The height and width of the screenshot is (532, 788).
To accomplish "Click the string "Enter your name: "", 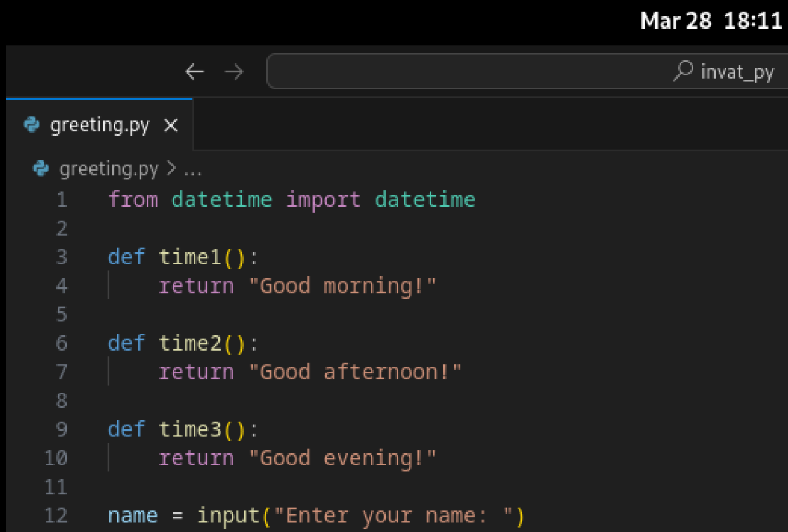I will click(393, 516).
